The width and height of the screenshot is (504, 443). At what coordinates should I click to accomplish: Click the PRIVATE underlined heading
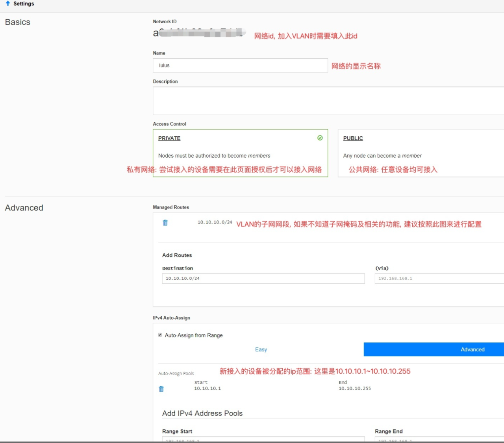tap(169, 138)
